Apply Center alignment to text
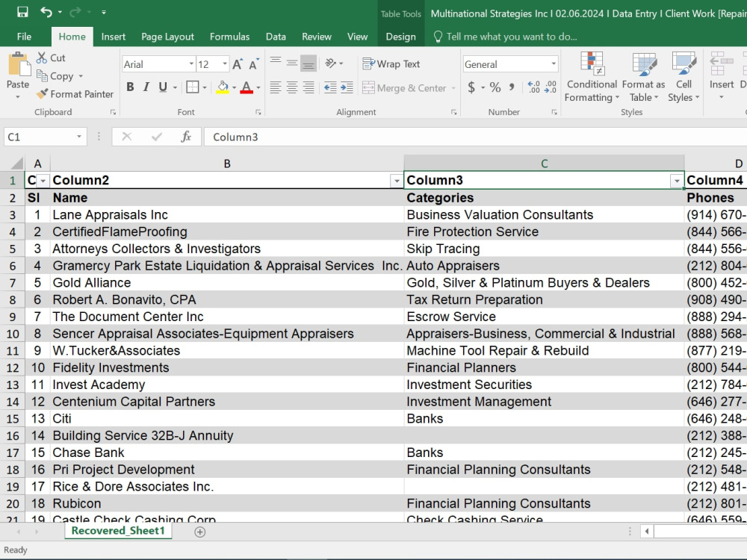 [292, 87]
